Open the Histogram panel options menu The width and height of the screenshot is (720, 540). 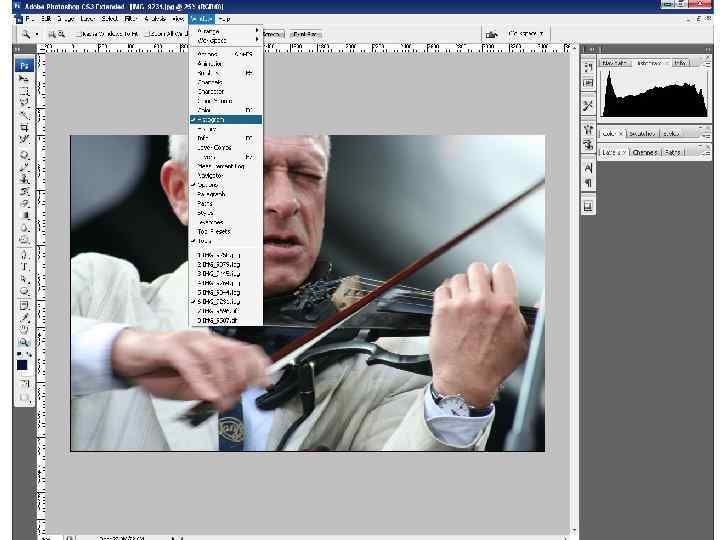pyautogui.click(x=707, y=63)
